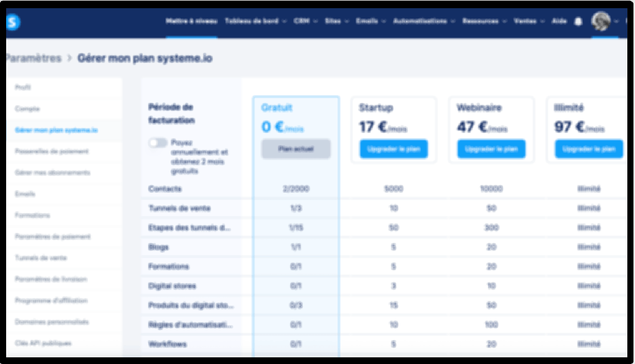The image size is (635, 364).
Task: Expand the CRM menu
Action: click(306, 21)
